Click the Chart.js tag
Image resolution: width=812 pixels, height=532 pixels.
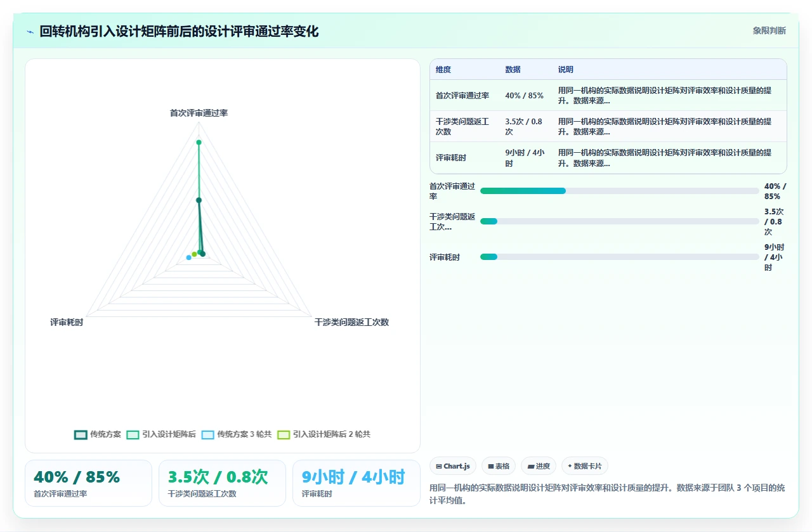(453, 466)
